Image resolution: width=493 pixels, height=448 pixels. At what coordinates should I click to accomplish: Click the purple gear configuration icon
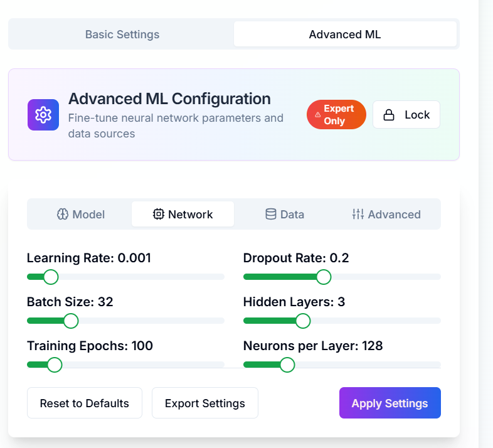[43, 115]
